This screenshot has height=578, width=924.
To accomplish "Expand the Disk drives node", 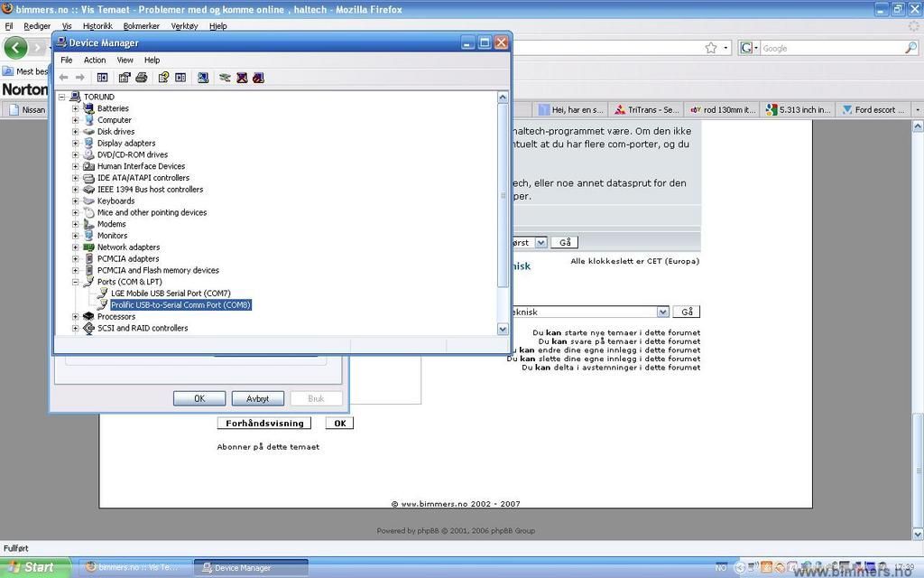I will 76,132.
